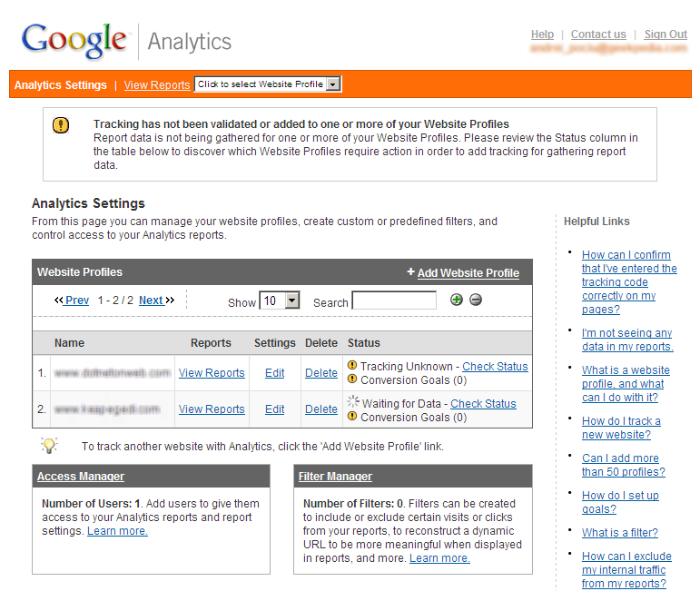Open 'How do I set up goals?' link

tap(620, 502)
